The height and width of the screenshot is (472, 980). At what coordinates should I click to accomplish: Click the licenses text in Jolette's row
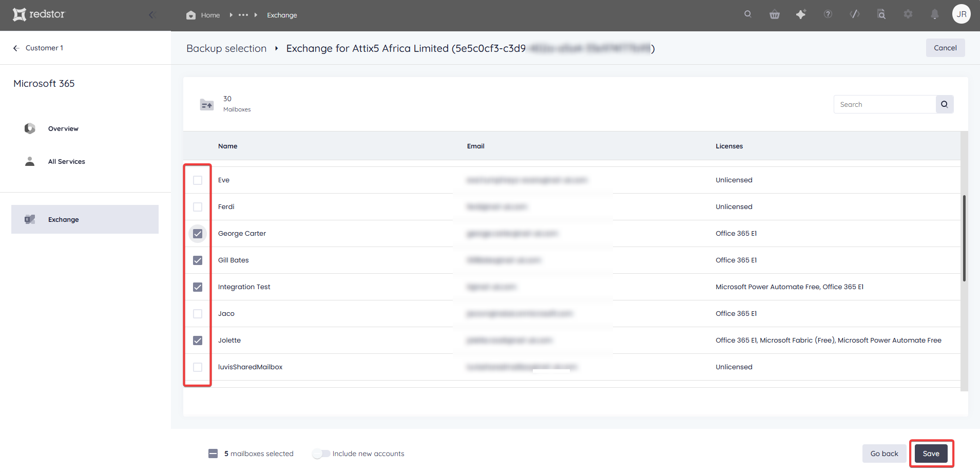click(x=828, y=341)
